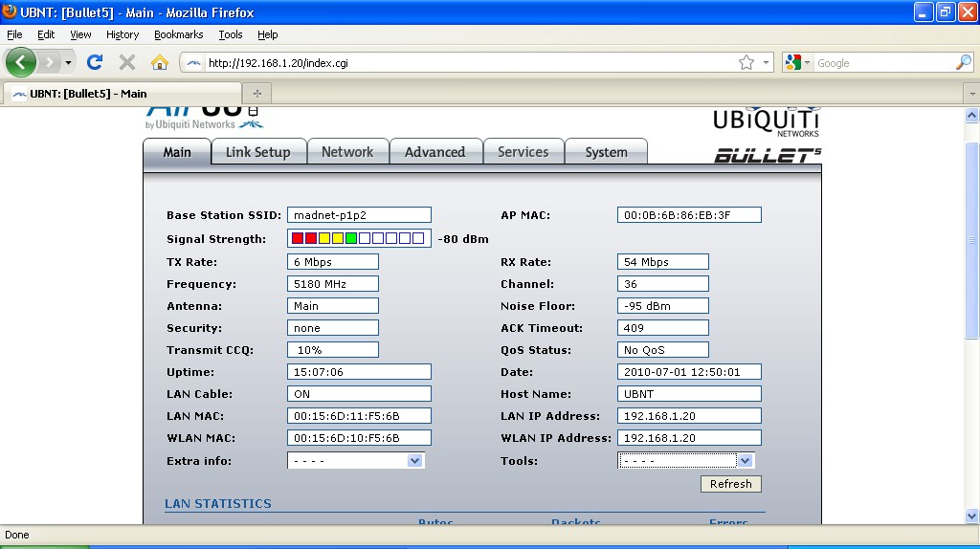Open the recent pages history dropdown arrow

click(68, 62)
